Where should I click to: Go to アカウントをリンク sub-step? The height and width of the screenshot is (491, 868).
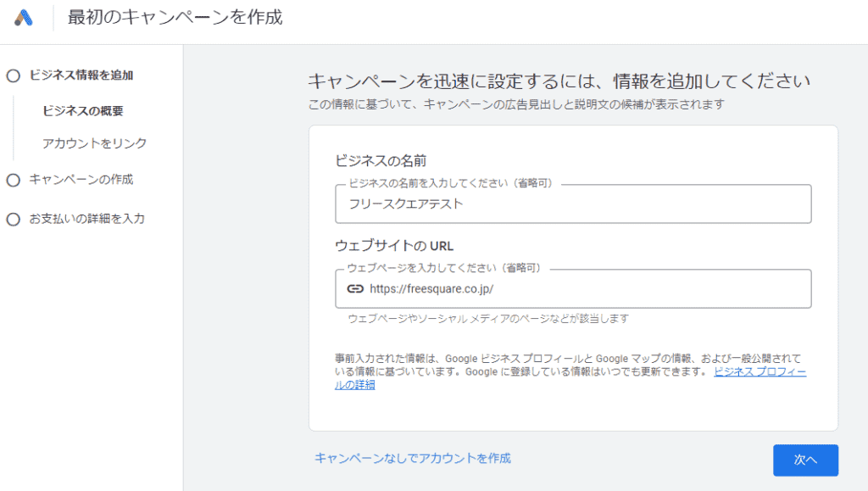[x=94, y=143]
